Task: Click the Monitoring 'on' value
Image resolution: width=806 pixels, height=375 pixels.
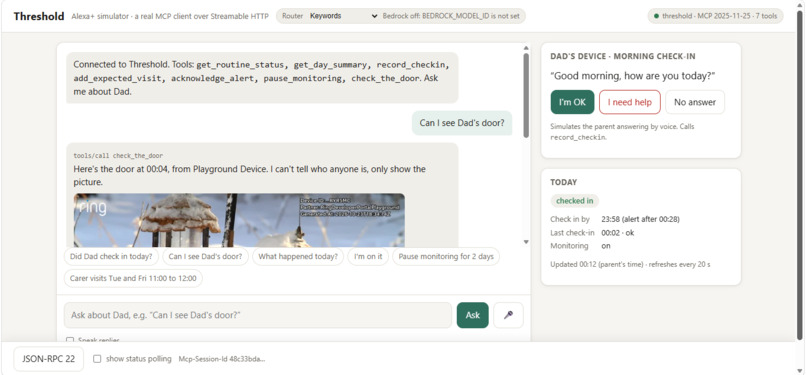Action: pos(606,246)
